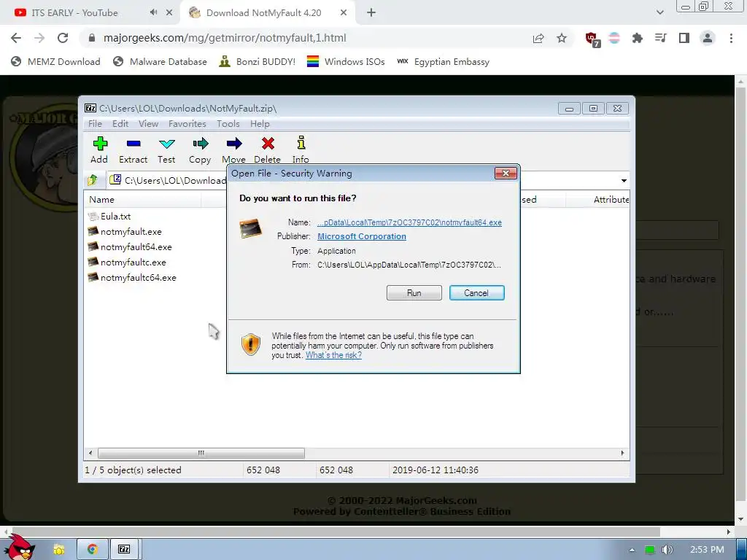Click the "What's the risk?" link
The height and width of the screenshot is (560, 747).
tap(333, 355)
